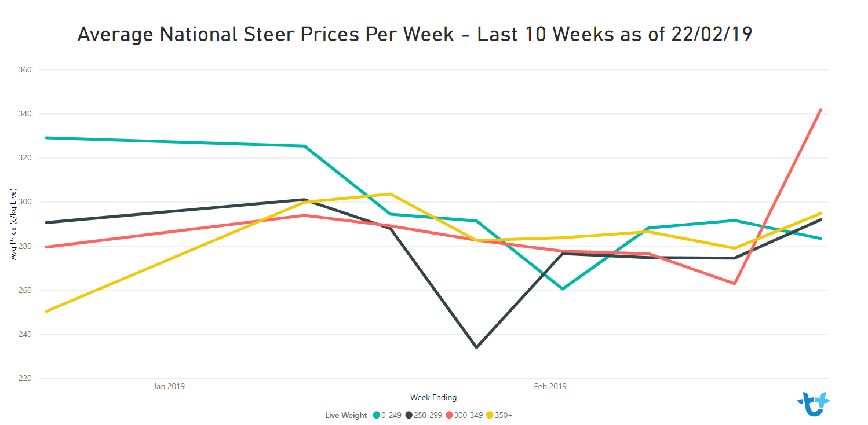Click the Live Weight legend title
The height and width of the screenshot is (425, 868).
(x=346, y=415)
